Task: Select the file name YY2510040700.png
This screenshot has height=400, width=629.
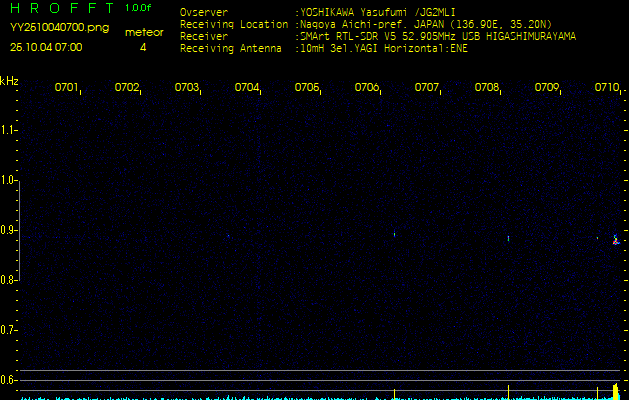Action: click(x=59, y=28)
